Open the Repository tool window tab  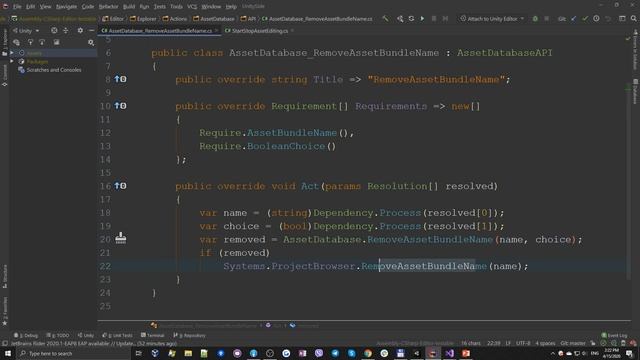pyautogui.click(x=189, y=336)
